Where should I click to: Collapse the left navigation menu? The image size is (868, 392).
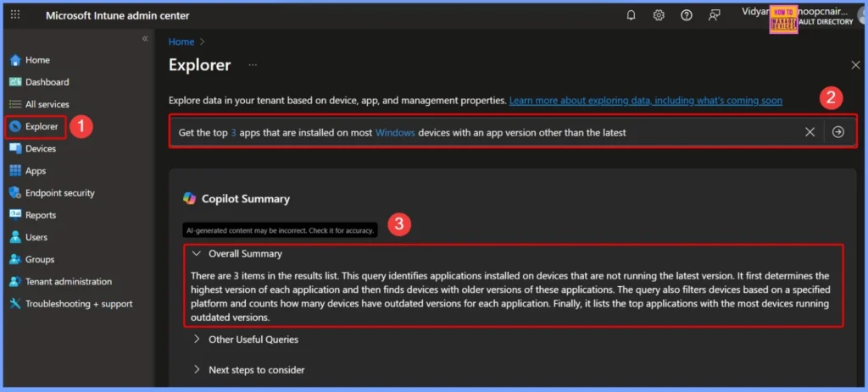pyautogui.click(x=145, y=39)
